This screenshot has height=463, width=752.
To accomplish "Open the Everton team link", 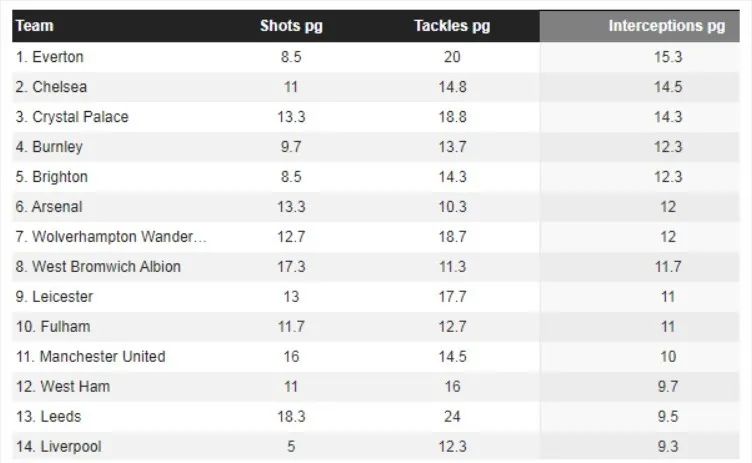I will [58, 57].
